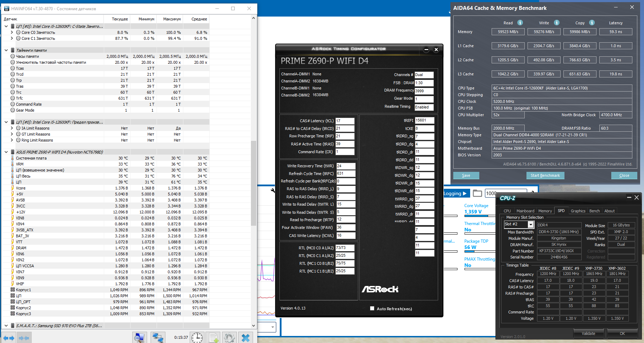644x343 pixels.
Task: Click the Tcas timing clock icon
Action: pos(13,68)
